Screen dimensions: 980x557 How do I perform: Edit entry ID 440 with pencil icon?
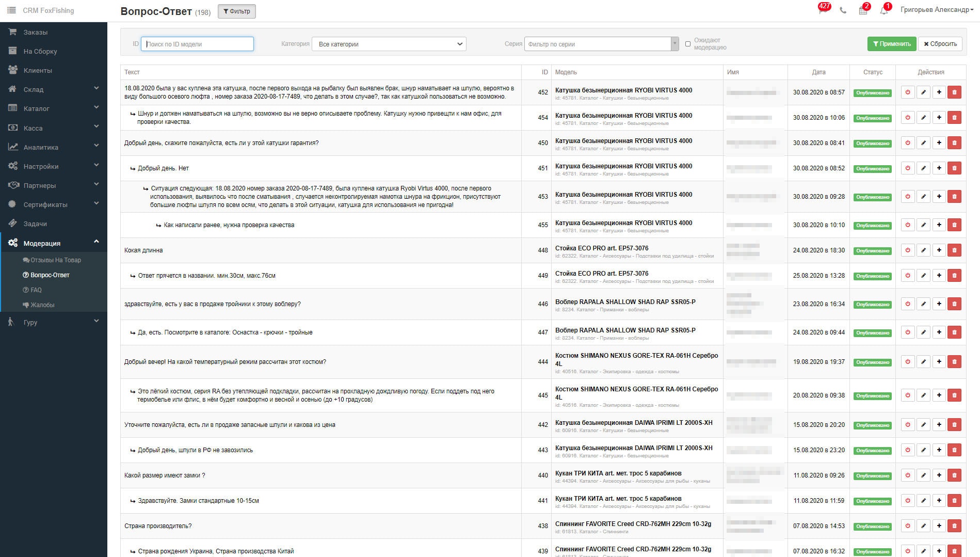(923, 475)
